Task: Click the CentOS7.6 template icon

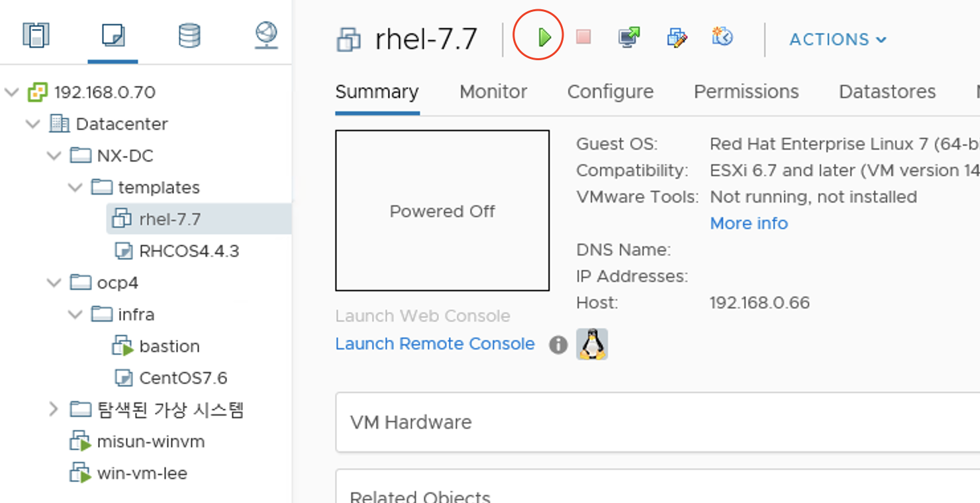Action: (124, 378)
